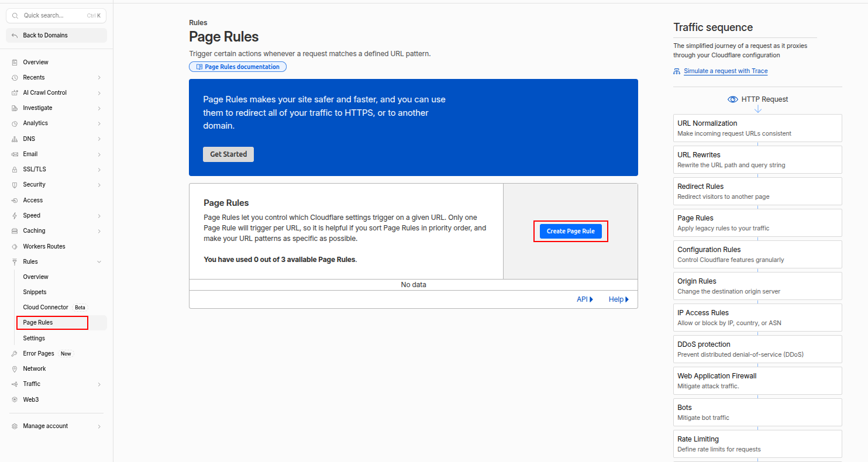This screenshot has height=462, width=868.
Task: Open Web Application Firewall traffic card
Action: [757, 381]
